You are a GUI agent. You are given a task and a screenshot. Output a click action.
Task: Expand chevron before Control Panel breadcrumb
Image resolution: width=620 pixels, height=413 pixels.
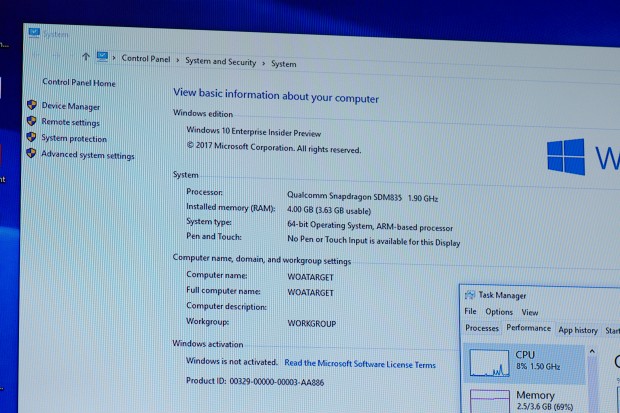[x=114, y=58]
